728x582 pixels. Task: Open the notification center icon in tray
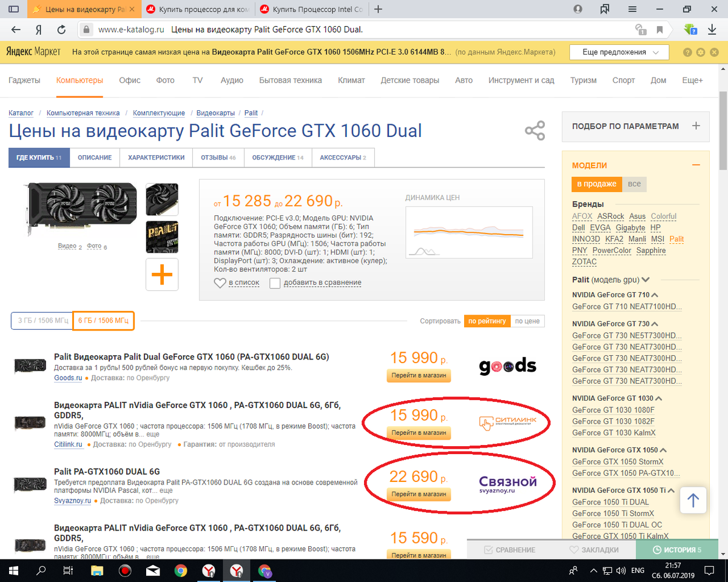coord(709,570)
